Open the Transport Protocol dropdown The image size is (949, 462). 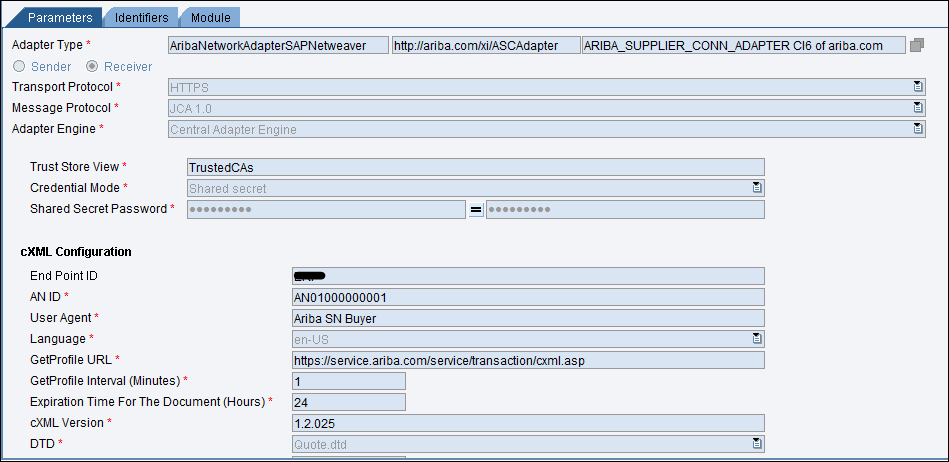coord(918,87)
